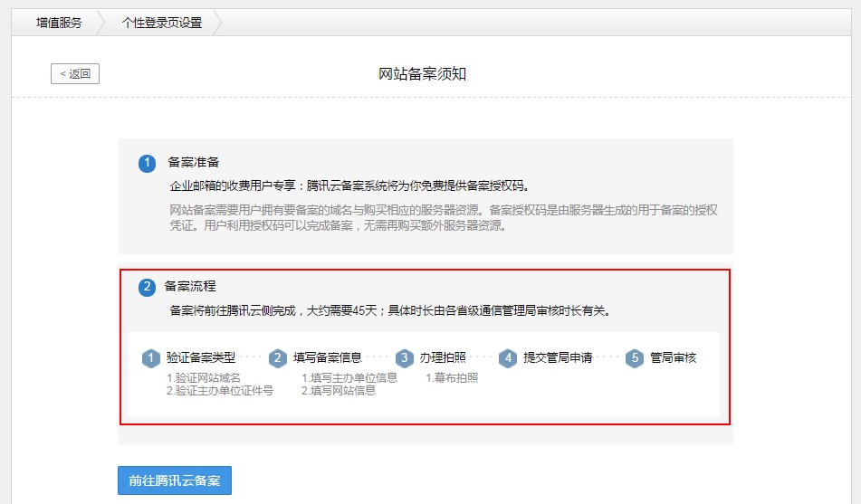Select the hexagon 3 icon for 办理拍照
This screenshot has width=861, height=504.
click(x=405, y=358)
